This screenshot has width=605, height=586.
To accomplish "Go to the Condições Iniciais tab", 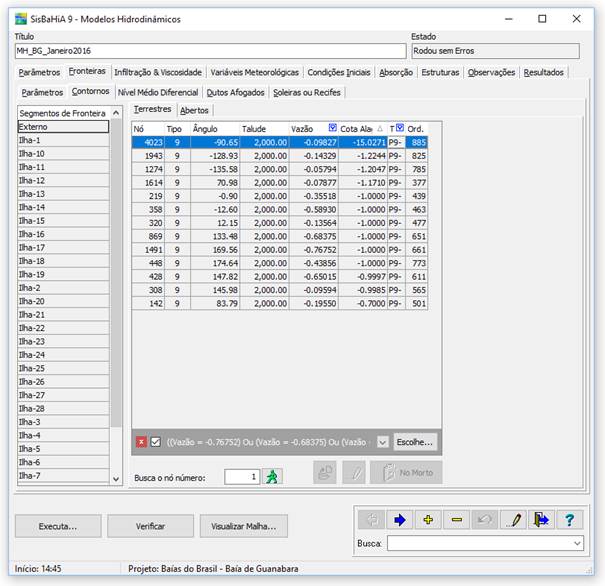I will click(339, 72).
